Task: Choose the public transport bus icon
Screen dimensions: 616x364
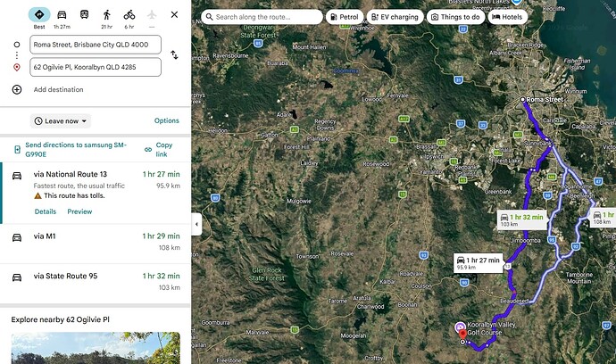Action: (84, 15)
